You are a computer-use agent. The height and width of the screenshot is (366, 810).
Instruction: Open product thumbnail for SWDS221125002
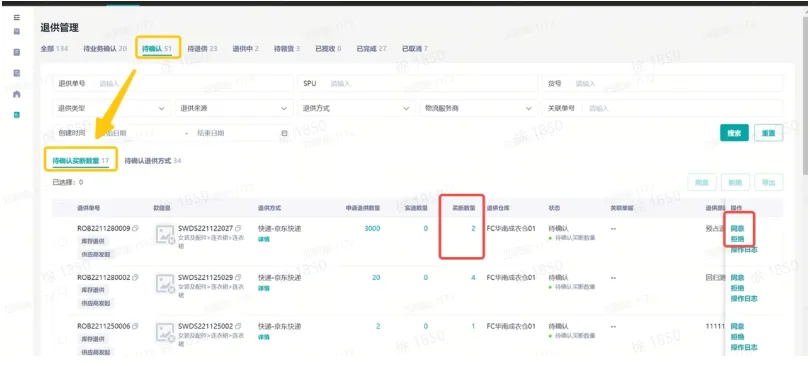(165, 333)
